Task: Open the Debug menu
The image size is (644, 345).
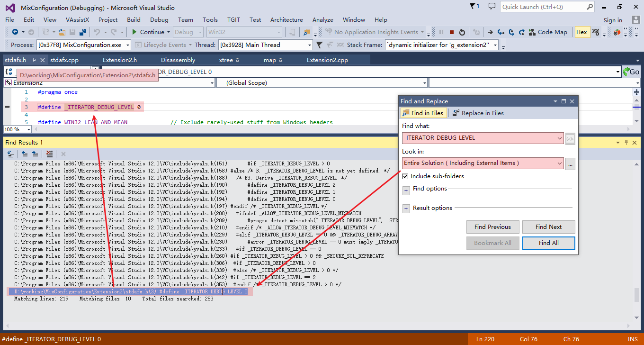Action: click(x=159, y=20)
